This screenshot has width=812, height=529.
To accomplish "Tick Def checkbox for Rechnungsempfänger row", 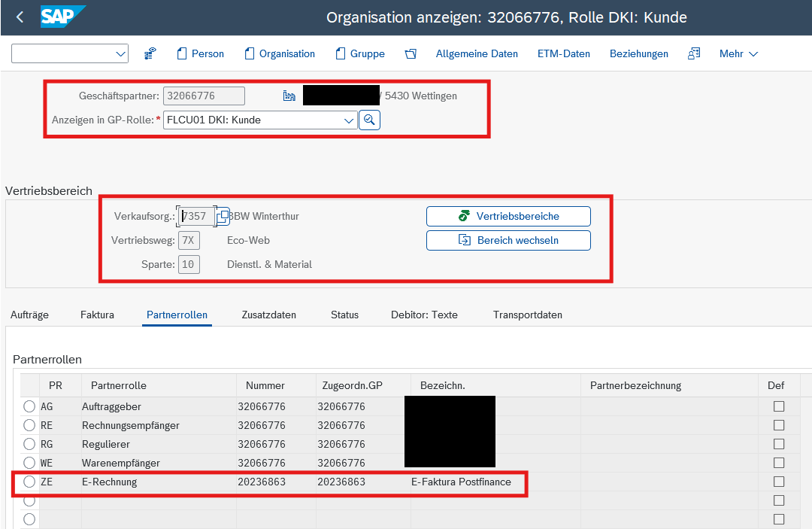I will [779, 425].
